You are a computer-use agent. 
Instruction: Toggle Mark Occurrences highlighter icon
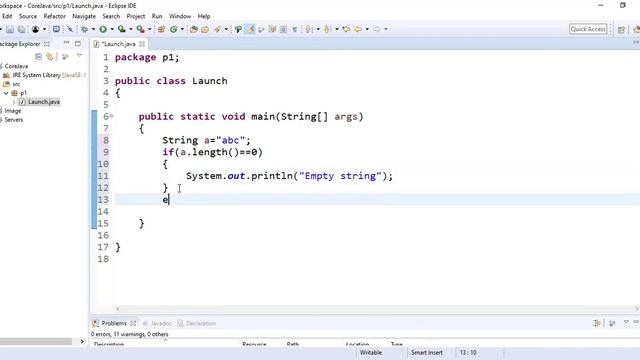tap(250, 29)
